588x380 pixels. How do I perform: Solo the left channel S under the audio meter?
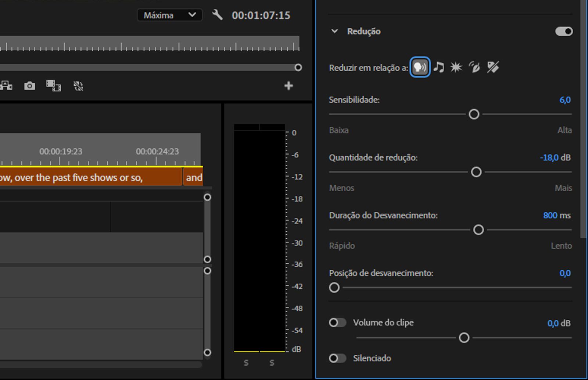[246, 363]
